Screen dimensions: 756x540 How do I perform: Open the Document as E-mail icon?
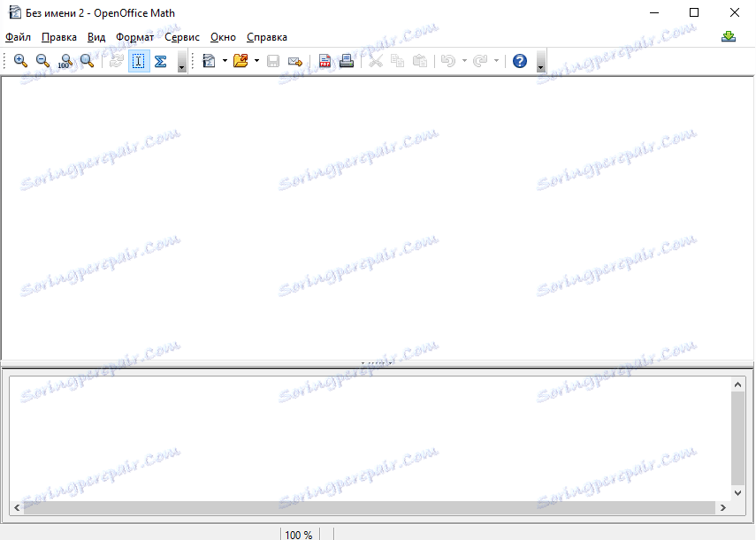click(295, 61)
